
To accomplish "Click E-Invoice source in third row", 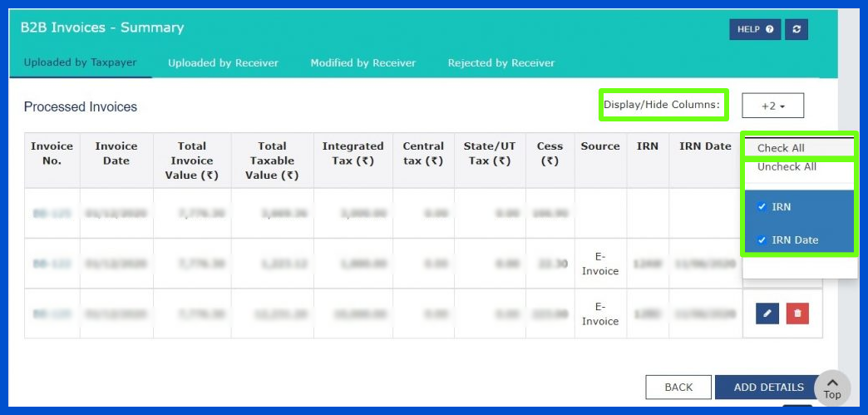I will tap(600, 314).
